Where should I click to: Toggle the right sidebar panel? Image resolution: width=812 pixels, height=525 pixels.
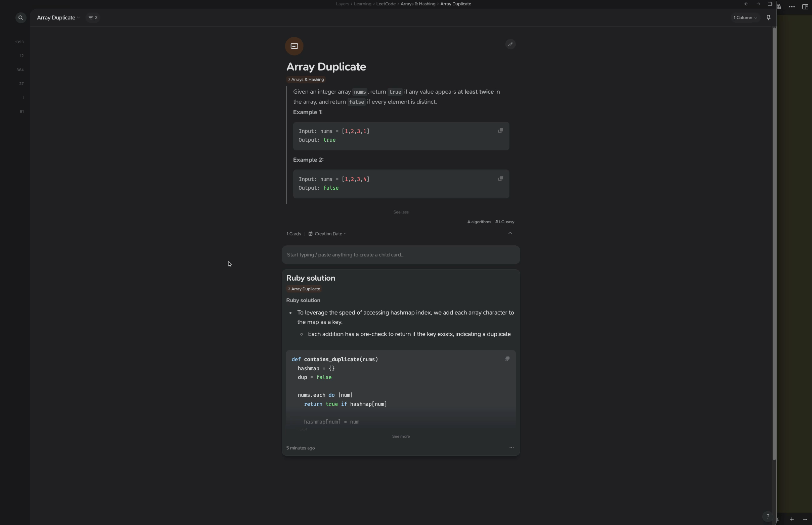tap(805, 7)
